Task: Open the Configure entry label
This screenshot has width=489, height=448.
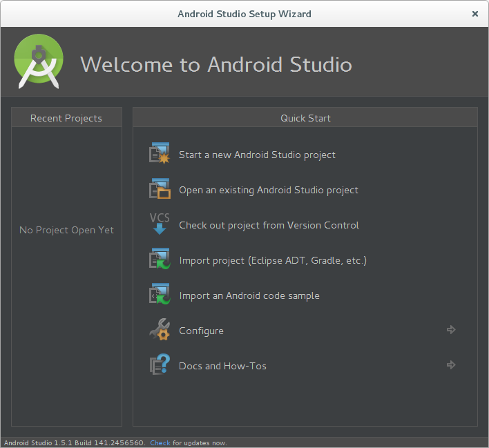Action: pos(201,331)
